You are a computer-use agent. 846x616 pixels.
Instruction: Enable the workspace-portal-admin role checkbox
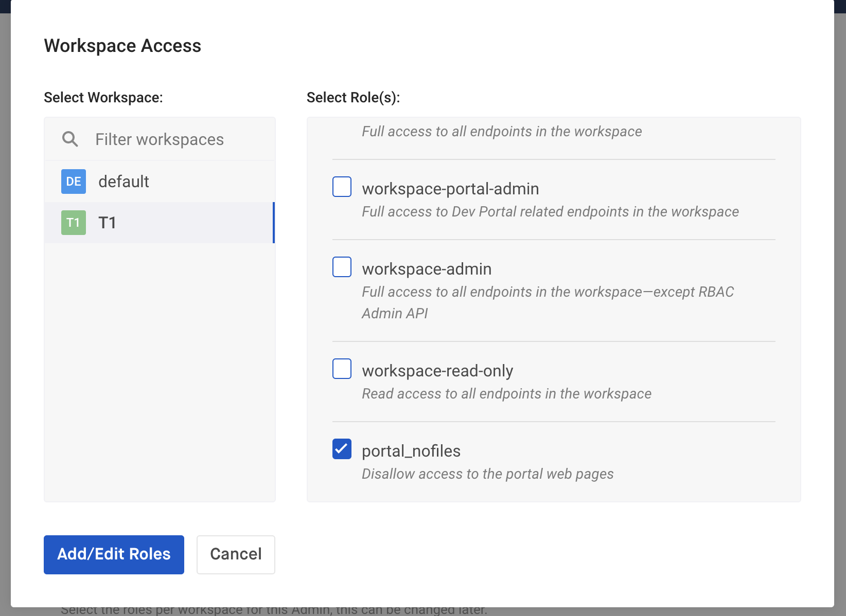tap(342, 187)
